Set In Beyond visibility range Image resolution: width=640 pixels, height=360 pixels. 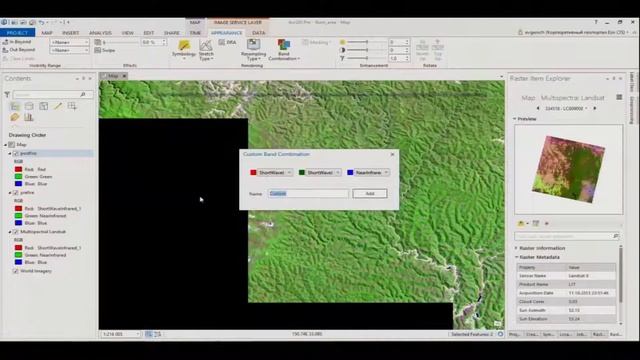click(x=17, y=42)
